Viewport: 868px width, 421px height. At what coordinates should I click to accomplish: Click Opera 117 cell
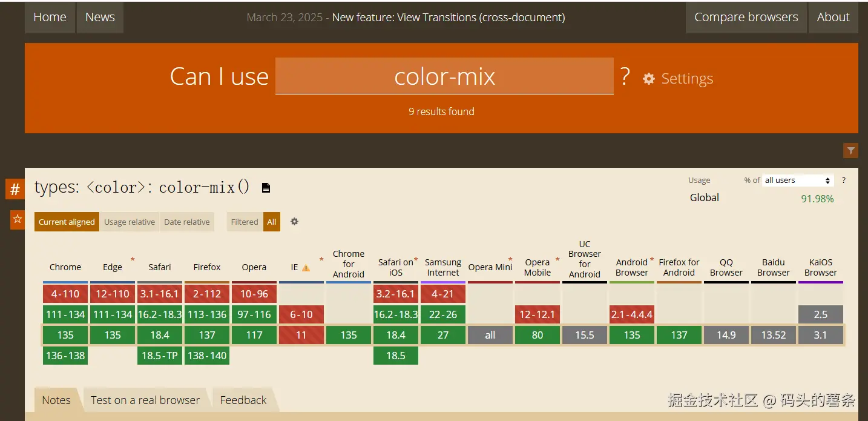coord(254,335)
